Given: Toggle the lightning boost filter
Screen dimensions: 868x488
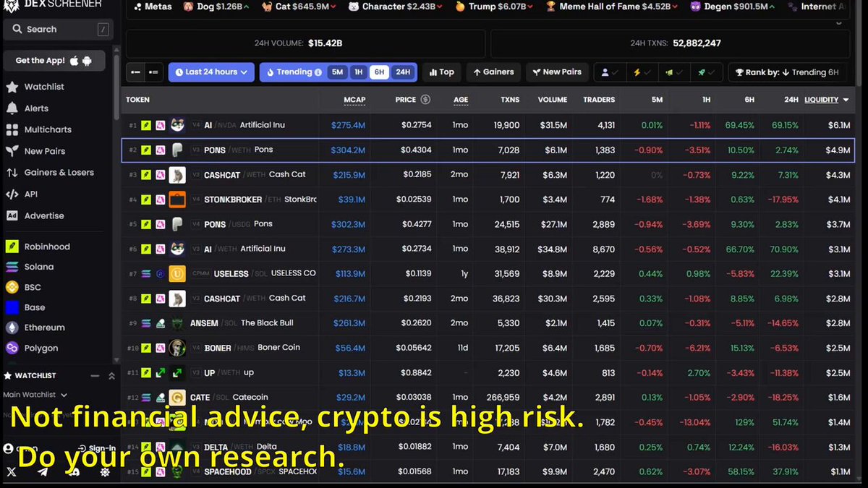Looking at the screenshot, I should (643, 72).
